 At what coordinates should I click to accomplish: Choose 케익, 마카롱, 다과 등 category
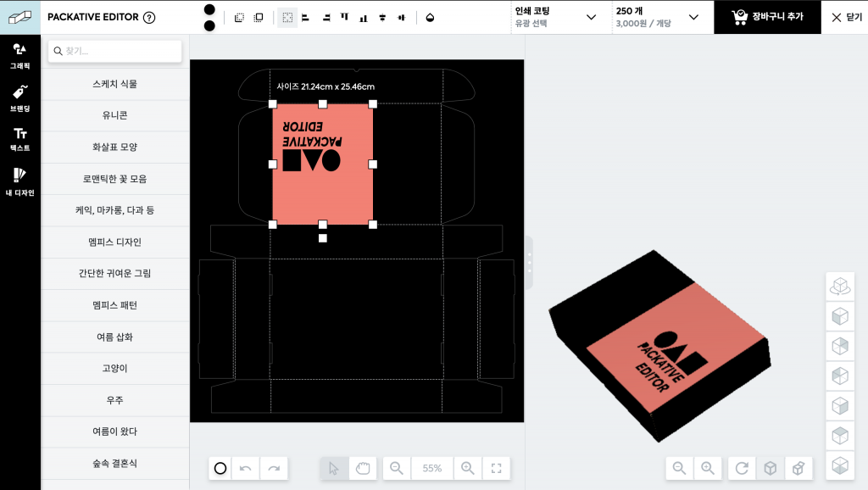[x=115, y=210]
